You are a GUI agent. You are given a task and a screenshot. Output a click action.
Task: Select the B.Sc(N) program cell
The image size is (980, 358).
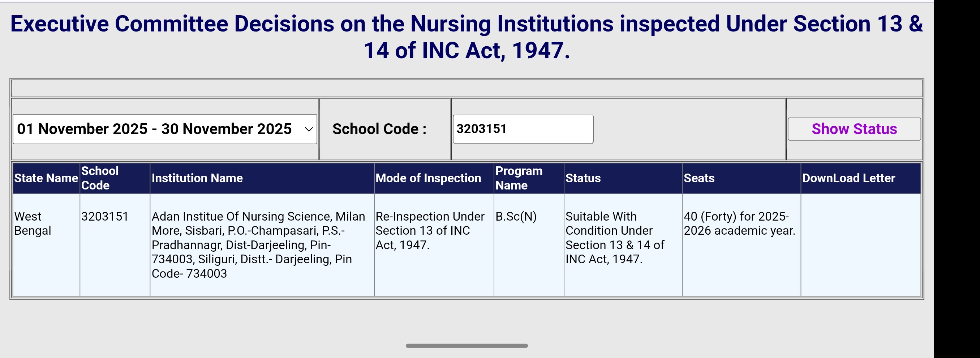tap(516, 217)
